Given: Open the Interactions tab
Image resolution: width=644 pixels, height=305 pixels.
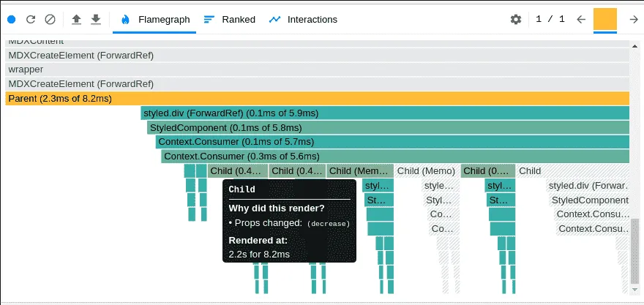Looking at the screenshot, I should (303, 19).
